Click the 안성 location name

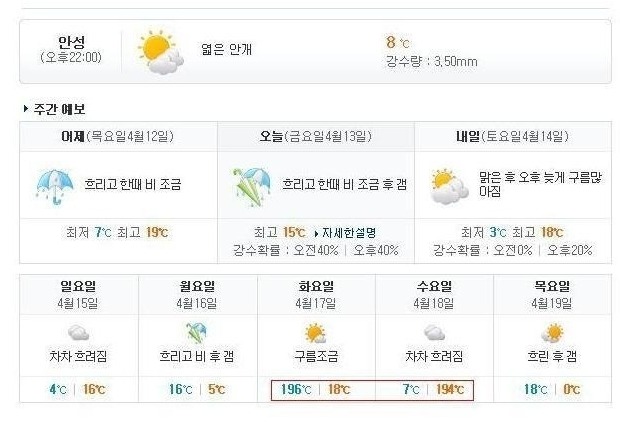(x=71, y=42)
